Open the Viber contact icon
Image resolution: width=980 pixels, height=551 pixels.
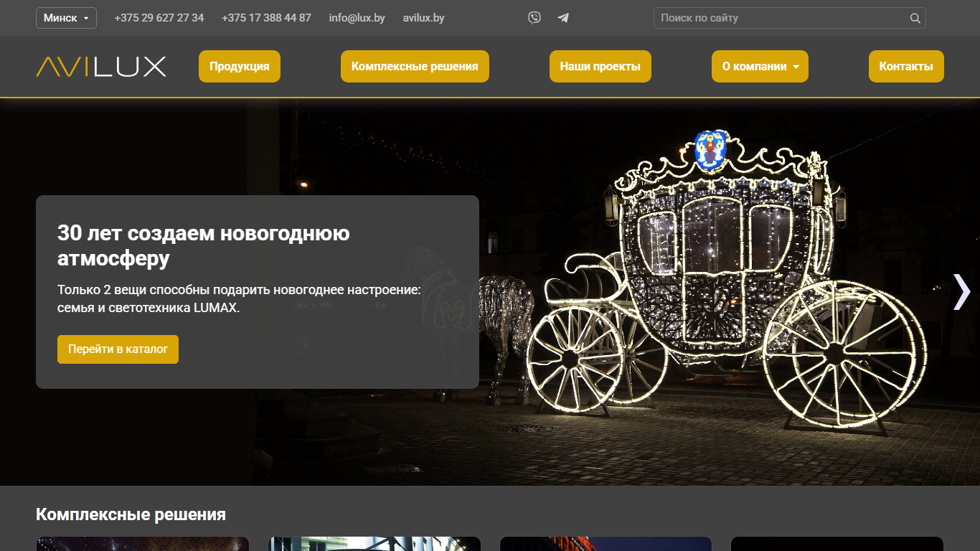pyautogui.click(x=534, y=18)
